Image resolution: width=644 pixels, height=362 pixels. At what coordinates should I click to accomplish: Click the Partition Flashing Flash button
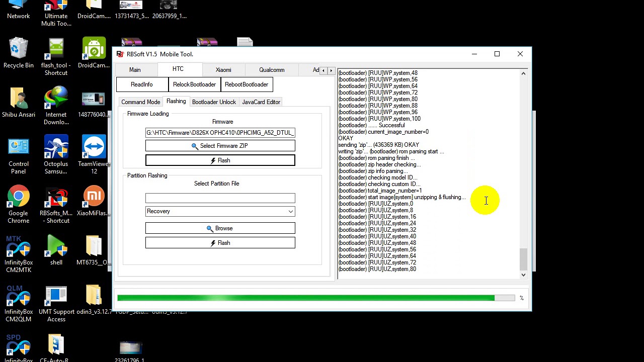220,243
